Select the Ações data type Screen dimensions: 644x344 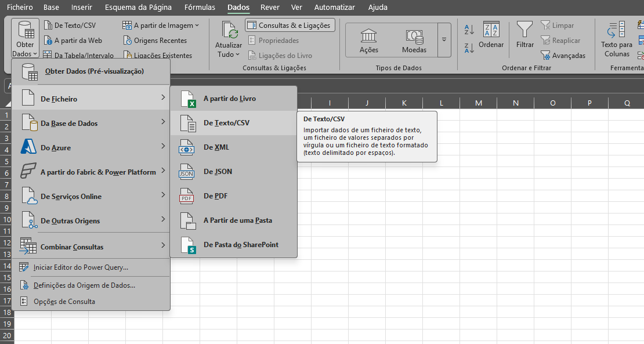tap(369, 41)
